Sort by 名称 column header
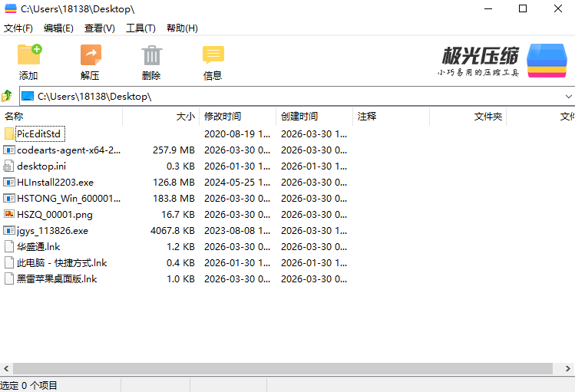Screen dimensions: 575x392 click(x=61, y=117)
